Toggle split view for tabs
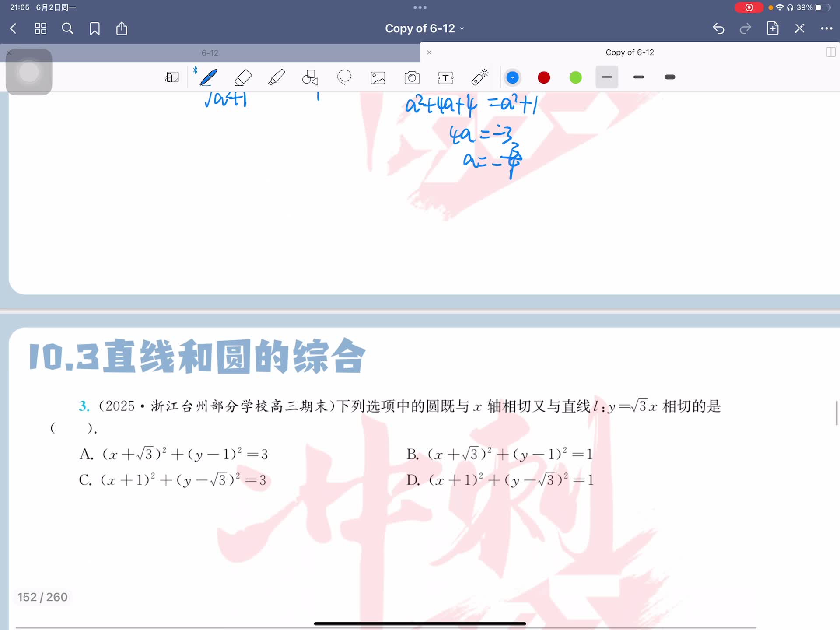 click(830, 52)
